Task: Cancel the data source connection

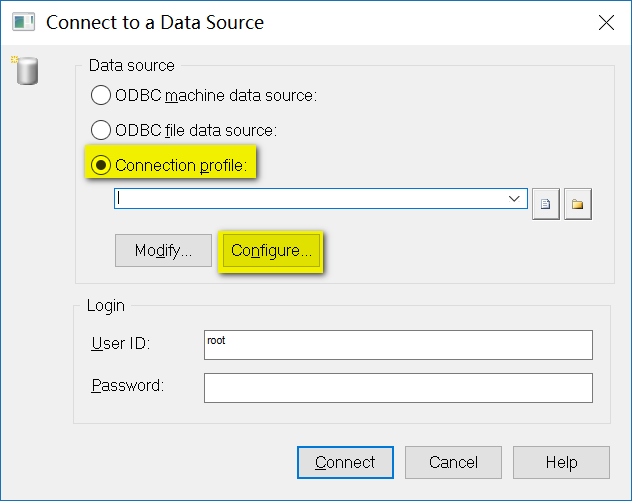Action: (x=453, y=462)
